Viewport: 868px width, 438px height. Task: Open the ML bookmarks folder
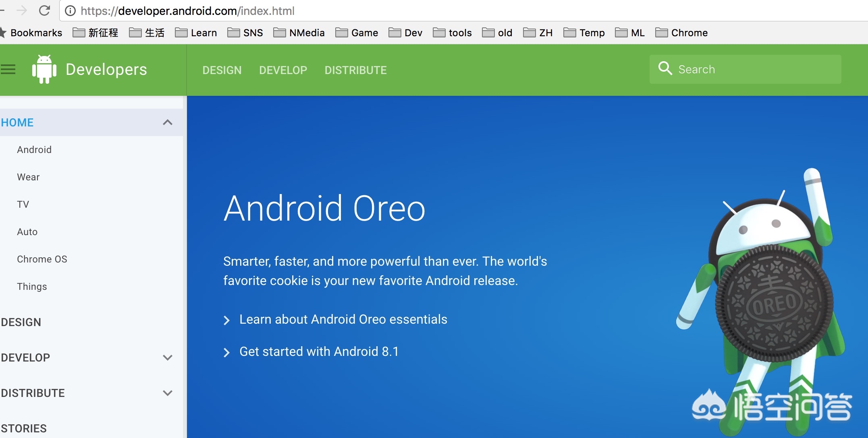[x=630, y=33]
